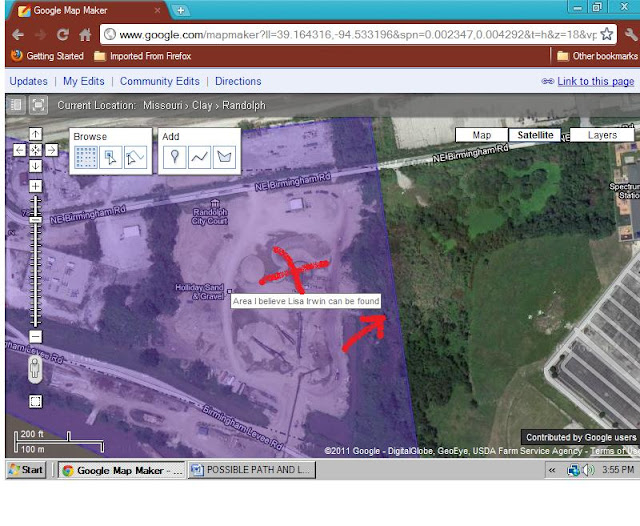
Task: Open the Community Edits link
Action: [x=160, y=81]
